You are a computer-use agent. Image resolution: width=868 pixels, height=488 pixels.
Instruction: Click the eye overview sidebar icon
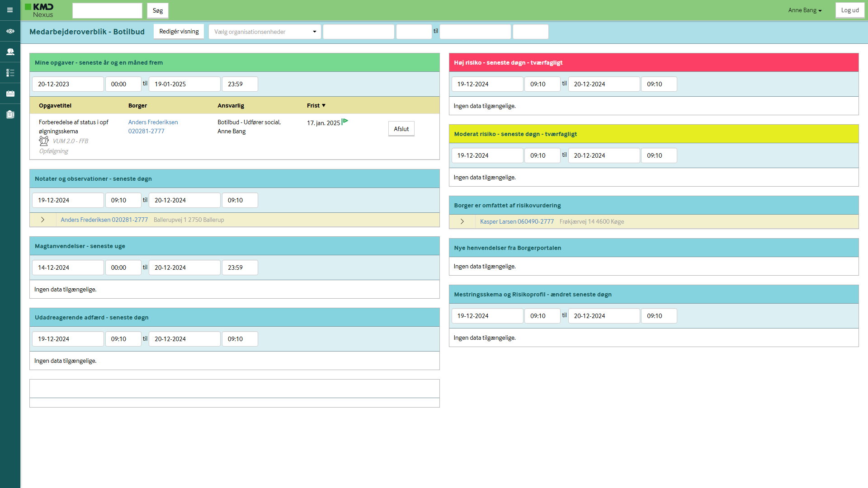10,31
